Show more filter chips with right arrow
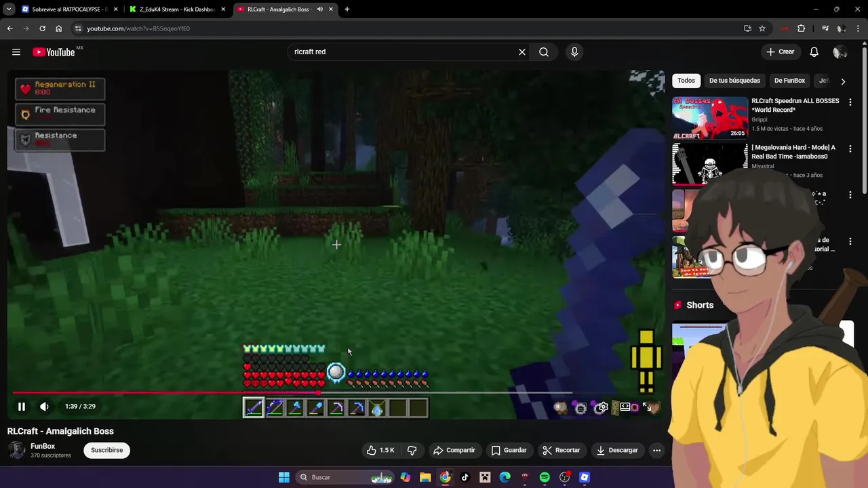 click(843, 81)
